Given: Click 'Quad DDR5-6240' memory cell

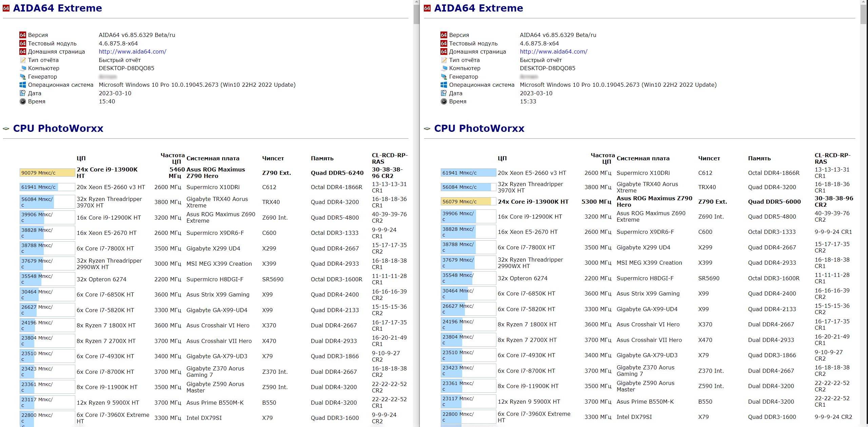Looking at the screenshot, I should pos(337,173).
